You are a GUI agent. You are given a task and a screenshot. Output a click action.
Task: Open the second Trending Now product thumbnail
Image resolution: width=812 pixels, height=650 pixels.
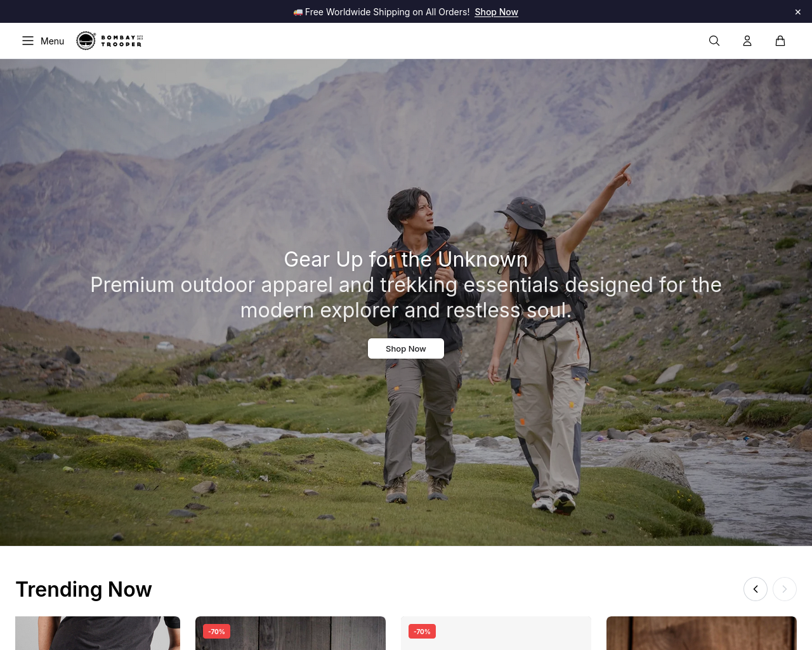tap(291, 633)
